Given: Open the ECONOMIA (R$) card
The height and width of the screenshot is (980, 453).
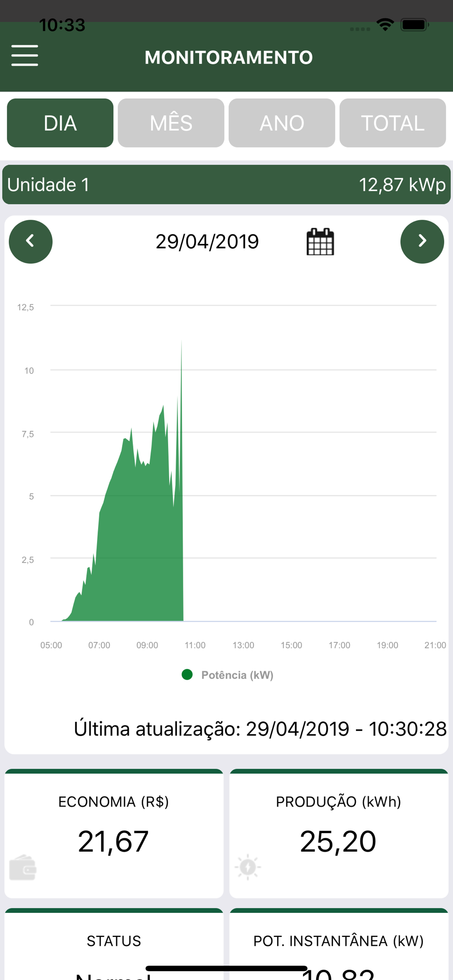Looking at the screenshot, I should 114,833.
